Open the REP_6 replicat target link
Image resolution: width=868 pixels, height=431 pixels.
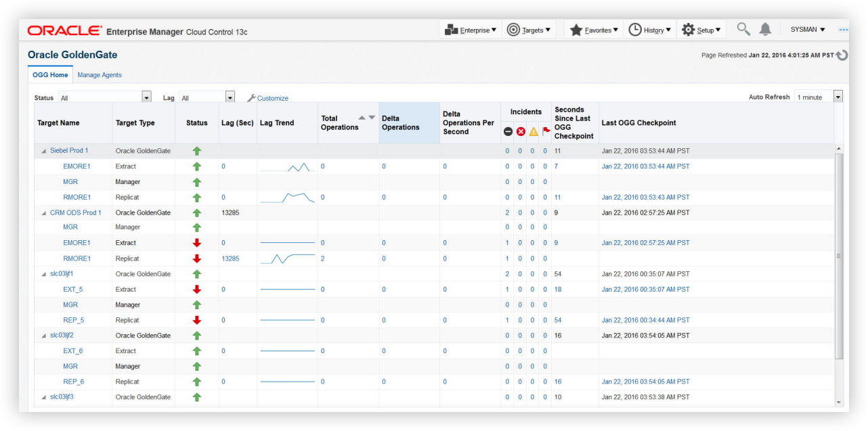pos(74,382)
